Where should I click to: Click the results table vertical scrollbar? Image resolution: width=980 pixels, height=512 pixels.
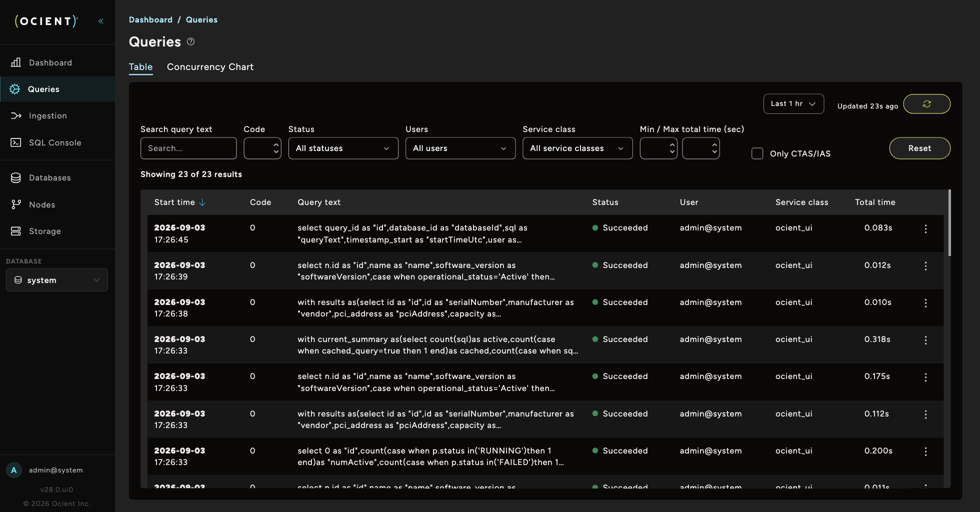click(x=949, y=223)
